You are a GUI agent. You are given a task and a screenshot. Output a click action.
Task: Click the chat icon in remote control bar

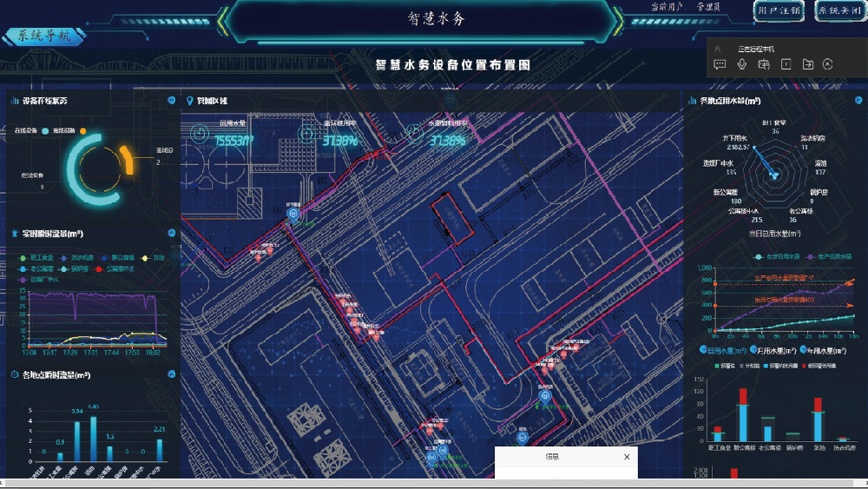(720, 64)
